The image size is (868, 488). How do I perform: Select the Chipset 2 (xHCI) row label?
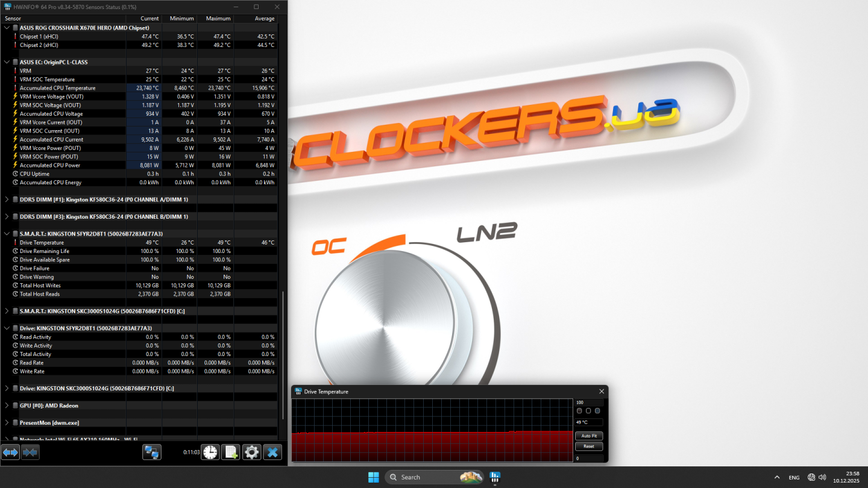[39, 45]
